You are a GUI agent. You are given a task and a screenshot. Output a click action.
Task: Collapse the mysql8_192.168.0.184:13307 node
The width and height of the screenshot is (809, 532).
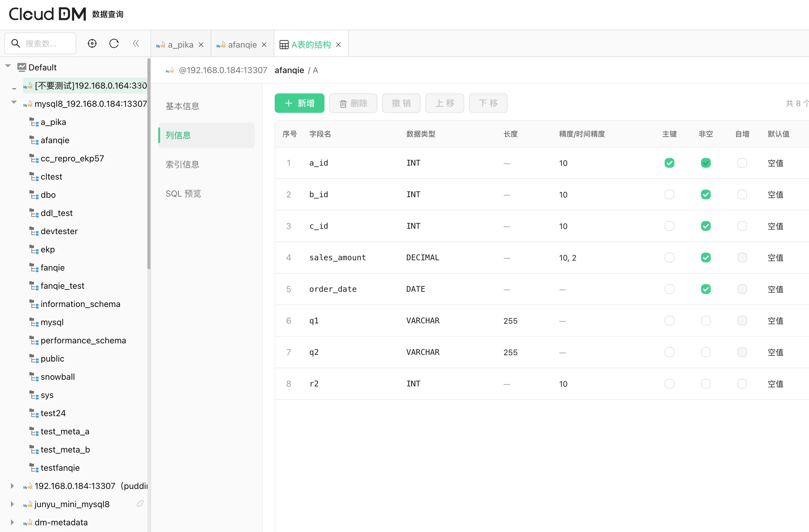coord(14,102)
